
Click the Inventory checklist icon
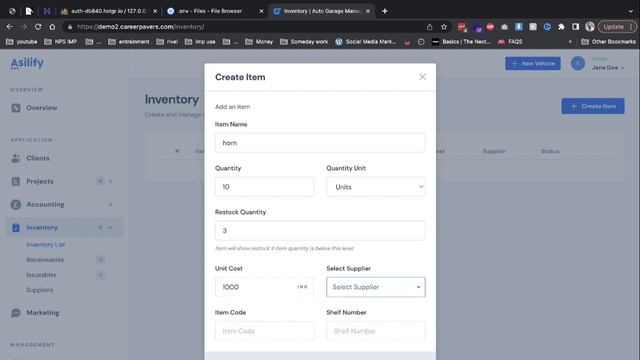point(16,227)
